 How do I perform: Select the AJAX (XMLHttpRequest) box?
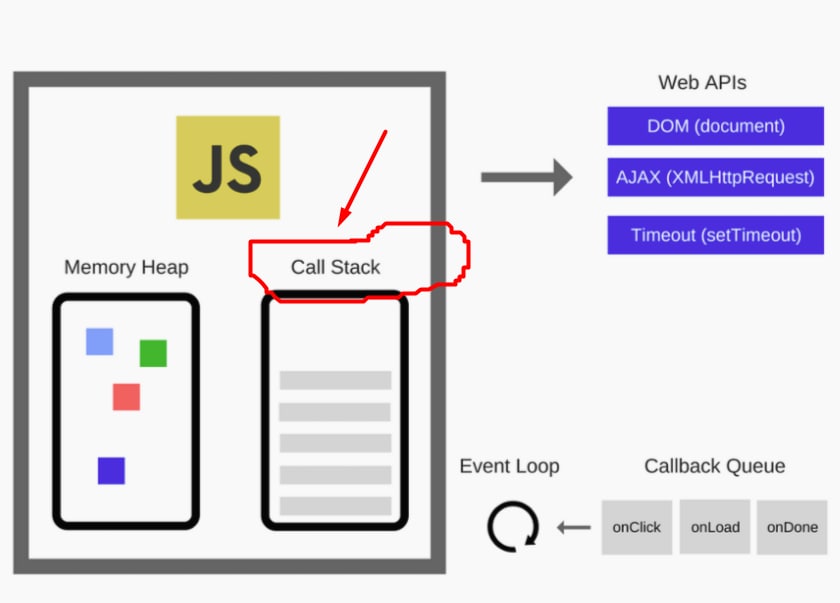point(716,177)
